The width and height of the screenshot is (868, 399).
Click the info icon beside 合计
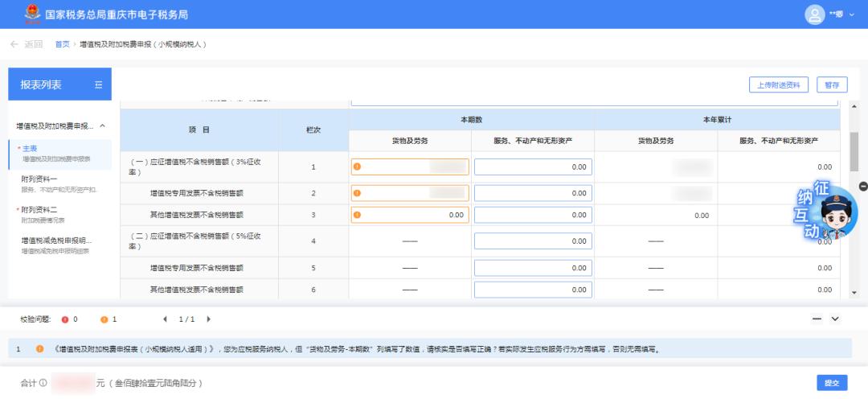[x=43, y=383]
